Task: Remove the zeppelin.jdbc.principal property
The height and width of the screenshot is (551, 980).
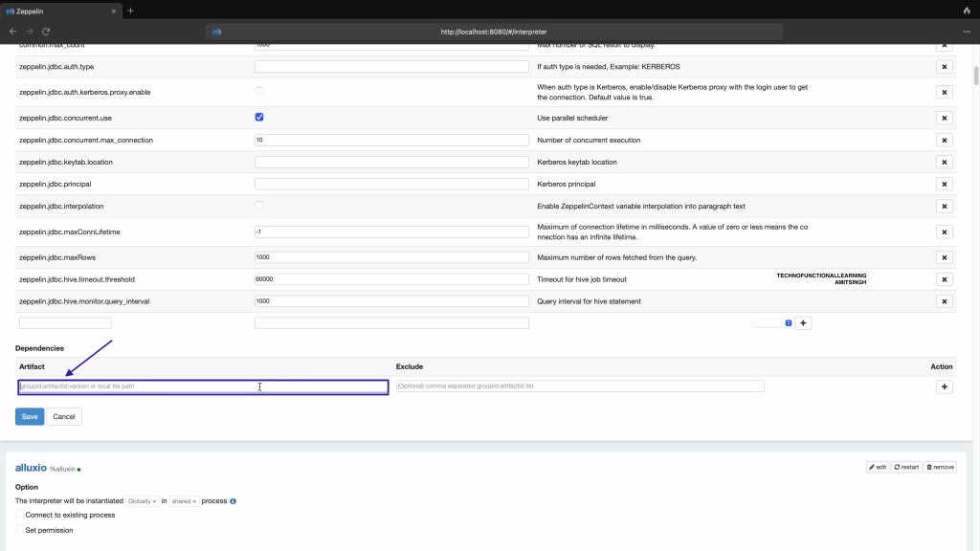Action: [x=944, y=184]
